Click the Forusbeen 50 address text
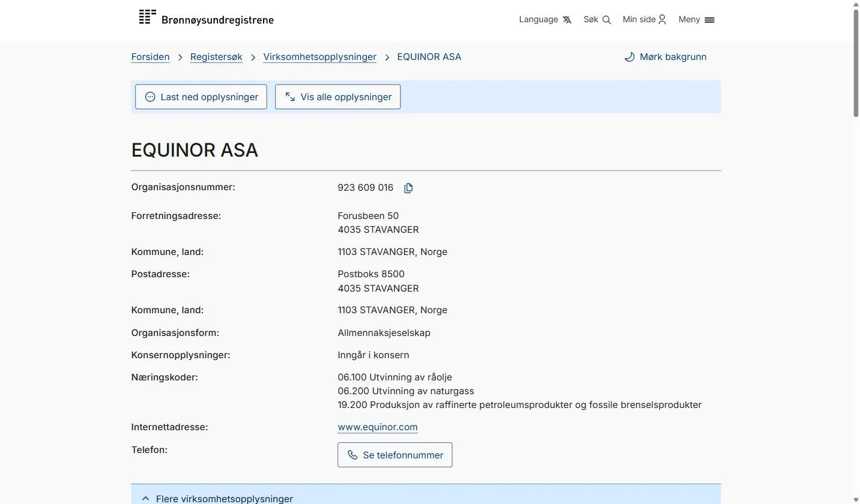Viewport: 860px width, 504px height. 368,216
